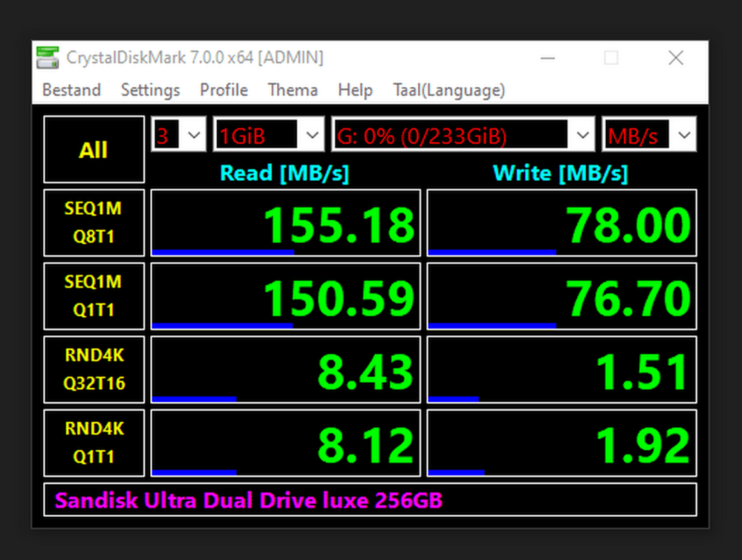Open the Help menu
This screenshot has height=560, width=742.
click(355, 90)
